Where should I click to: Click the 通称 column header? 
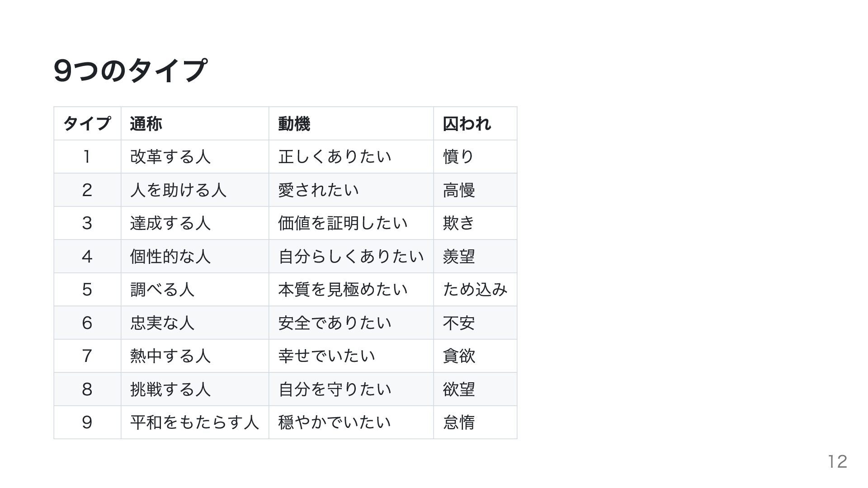[x=146, y=123]
